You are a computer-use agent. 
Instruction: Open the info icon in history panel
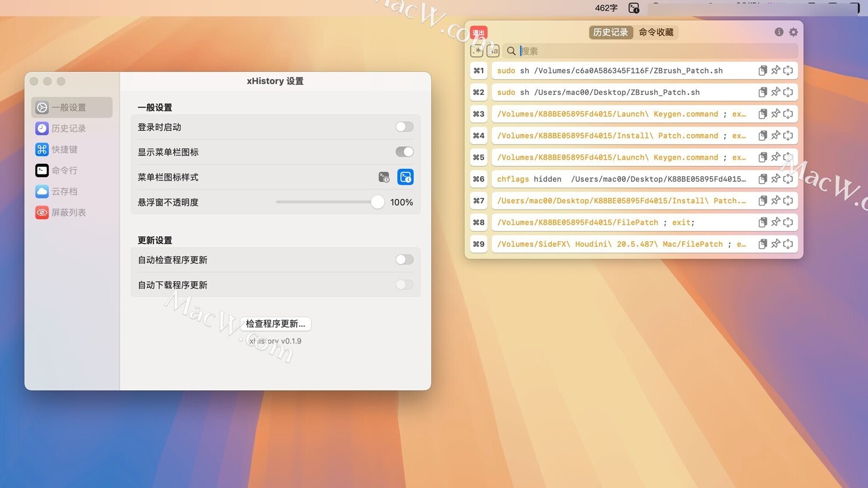point(779,32)
